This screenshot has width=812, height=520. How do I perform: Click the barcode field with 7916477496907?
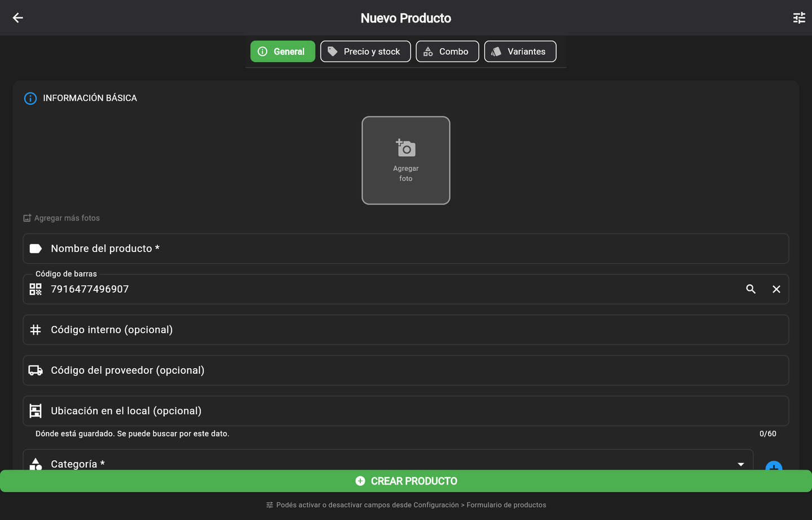pos(405,289)
